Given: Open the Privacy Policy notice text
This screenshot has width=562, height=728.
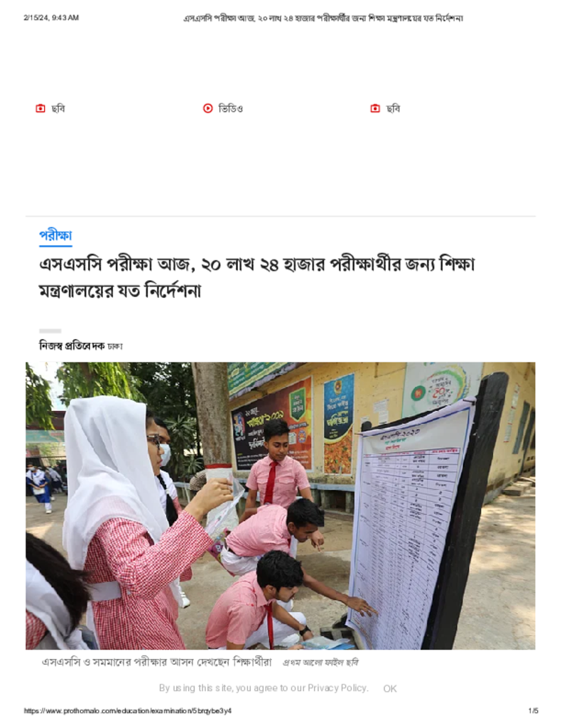Looking at the screenshot, I should click(x=264, y=688).
